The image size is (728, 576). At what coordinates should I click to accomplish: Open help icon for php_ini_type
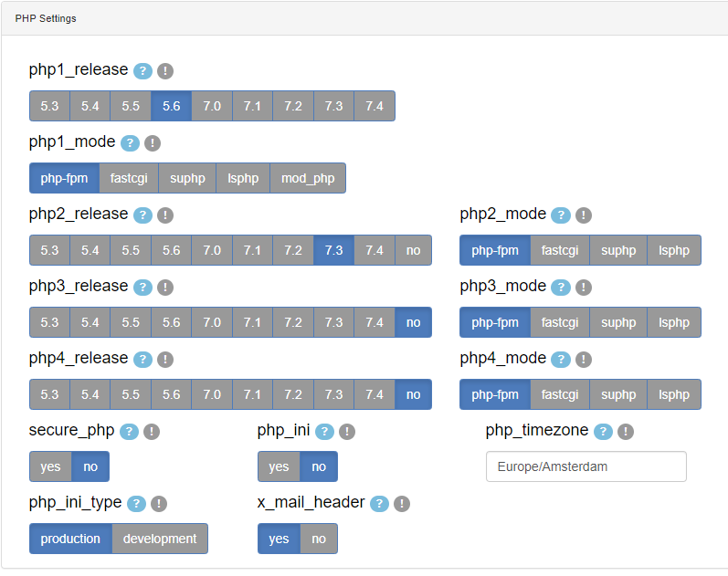click(x=137, y=504)
